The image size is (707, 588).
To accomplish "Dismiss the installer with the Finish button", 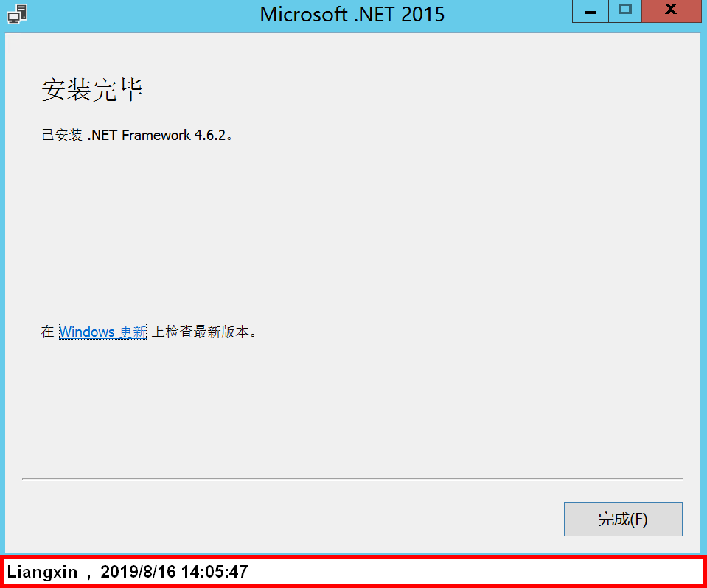I will coord(623,519).
